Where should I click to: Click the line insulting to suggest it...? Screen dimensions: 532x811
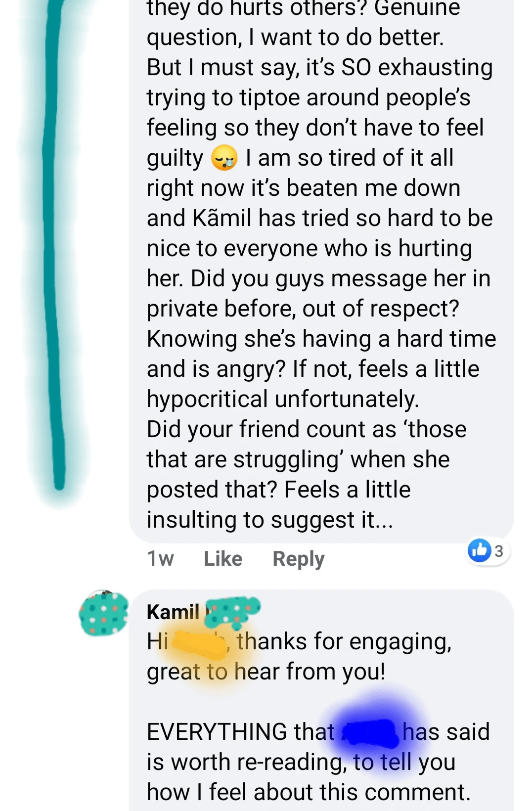click(x=270, y=520)
